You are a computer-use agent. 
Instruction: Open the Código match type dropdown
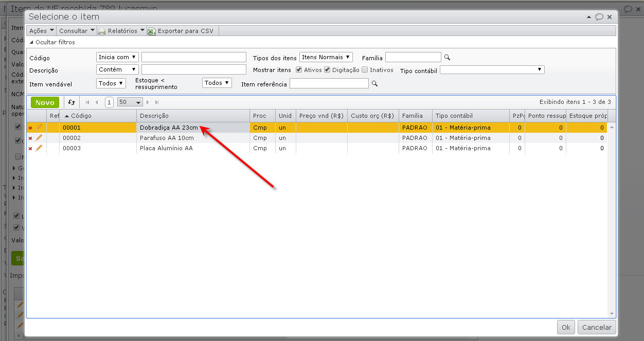coord(117,57)
